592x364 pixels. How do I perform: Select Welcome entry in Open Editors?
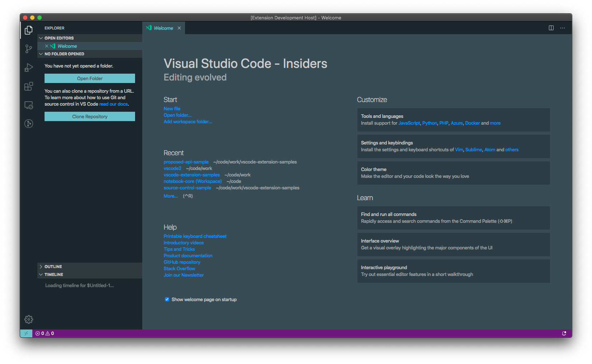(90, 46)
